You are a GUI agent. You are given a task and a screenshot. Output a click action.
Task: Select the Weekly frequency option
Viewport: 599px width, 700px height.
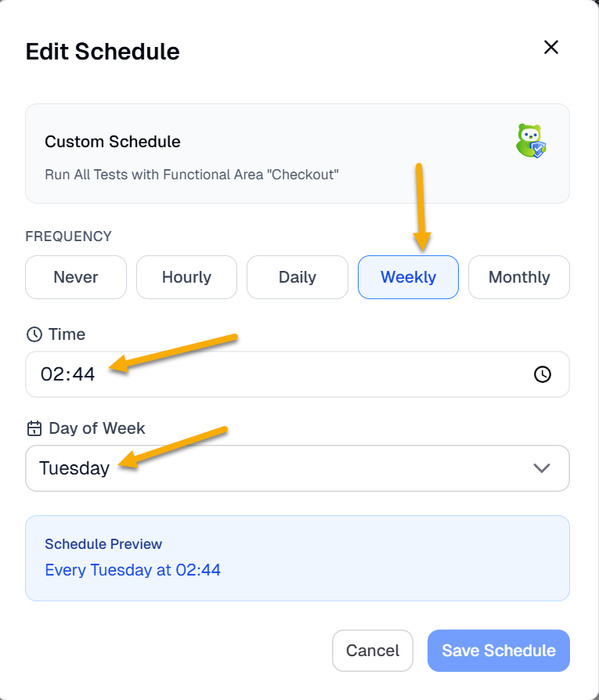tap(408, 277)
